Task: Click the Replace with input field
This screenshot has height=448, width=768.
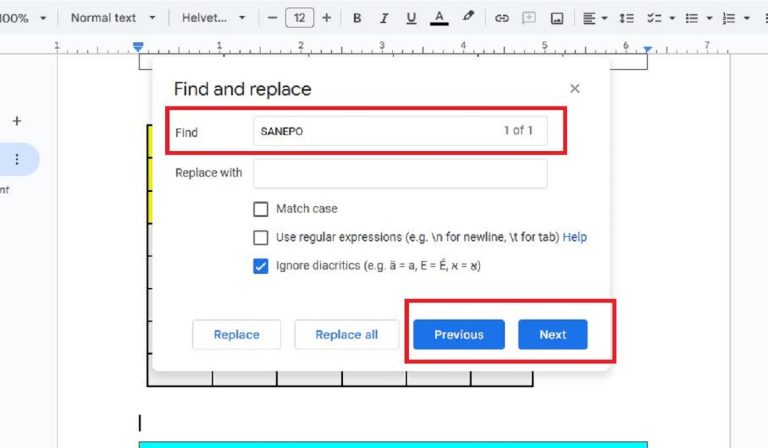Action: coord(400,173)
